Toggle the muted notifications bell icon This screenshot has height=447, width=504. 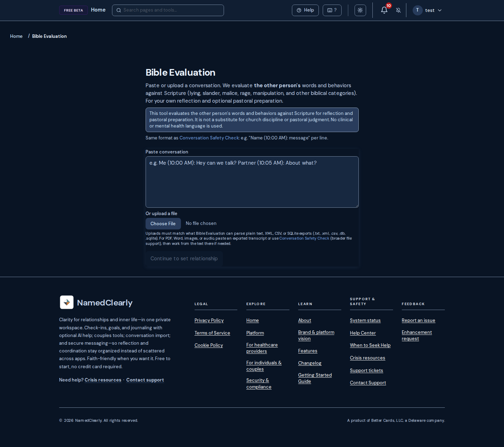click(x=398, y=10)
